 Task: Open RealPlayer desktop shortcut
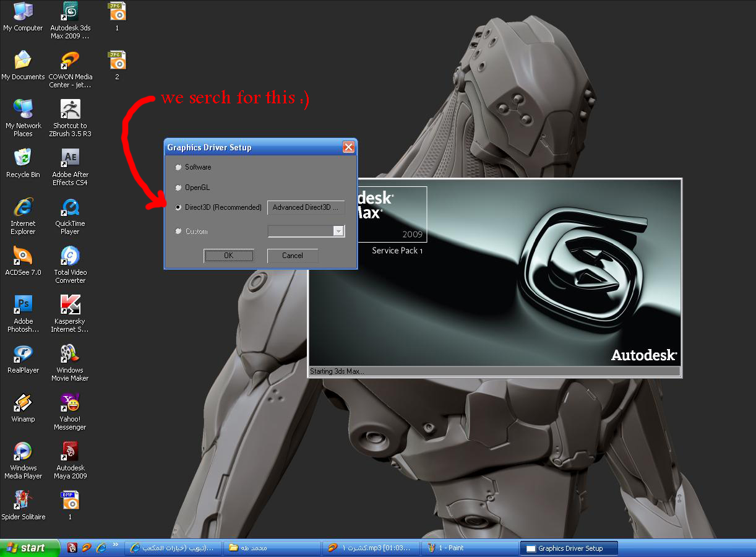(23, 358)
